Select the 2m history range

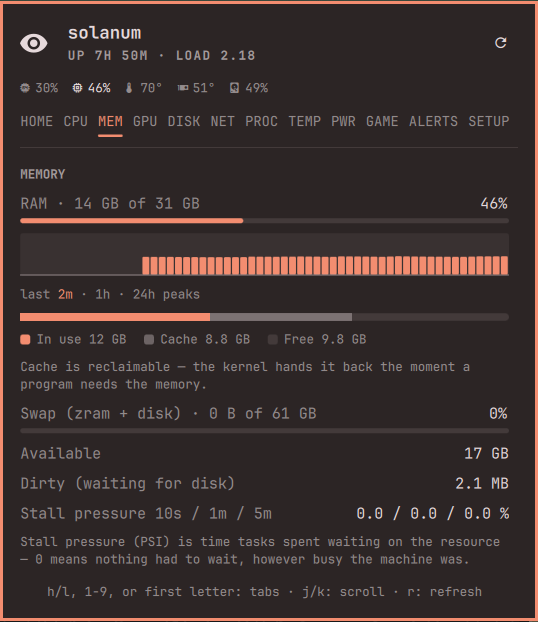pyautogui.click(x=65, y=295)
